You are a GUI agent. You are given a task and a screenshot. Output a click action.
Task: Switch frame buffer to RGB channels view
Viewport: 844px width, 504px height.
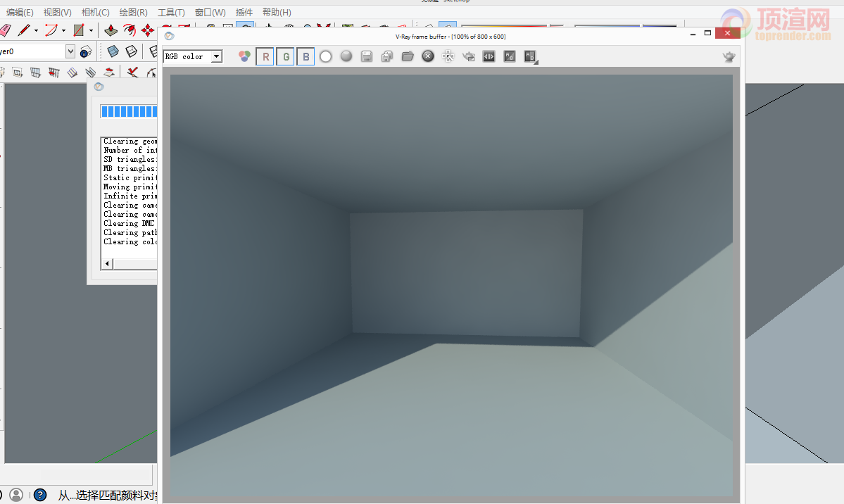pyautogui.click(x=244, y=56)
